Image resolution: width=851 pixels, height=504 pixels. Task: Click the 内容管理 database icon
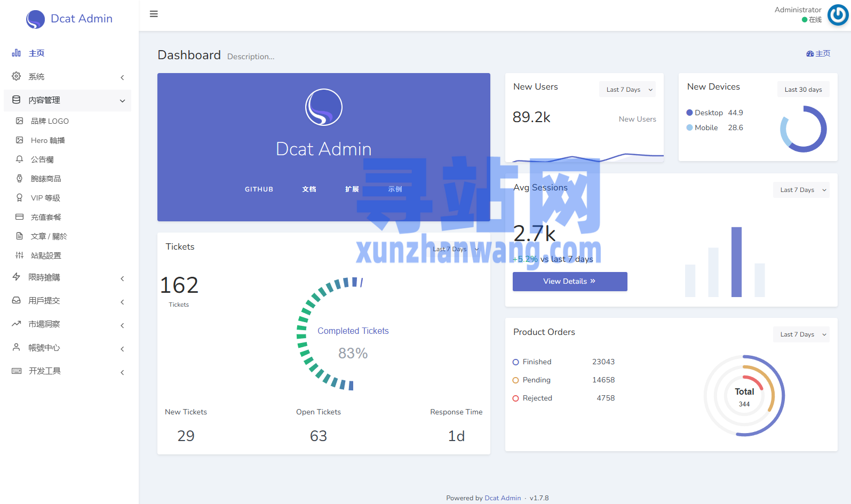pyautogui.click(x=17, y=100)
